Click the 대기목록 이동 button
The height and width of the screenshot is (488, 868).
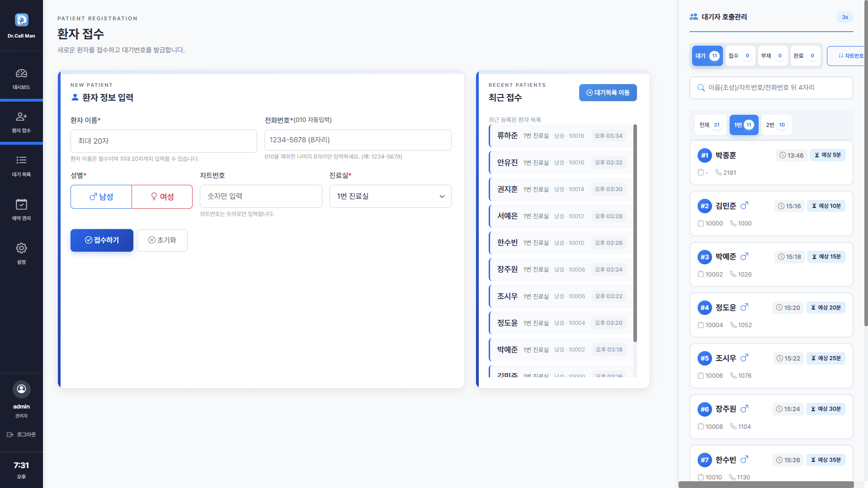608,93
